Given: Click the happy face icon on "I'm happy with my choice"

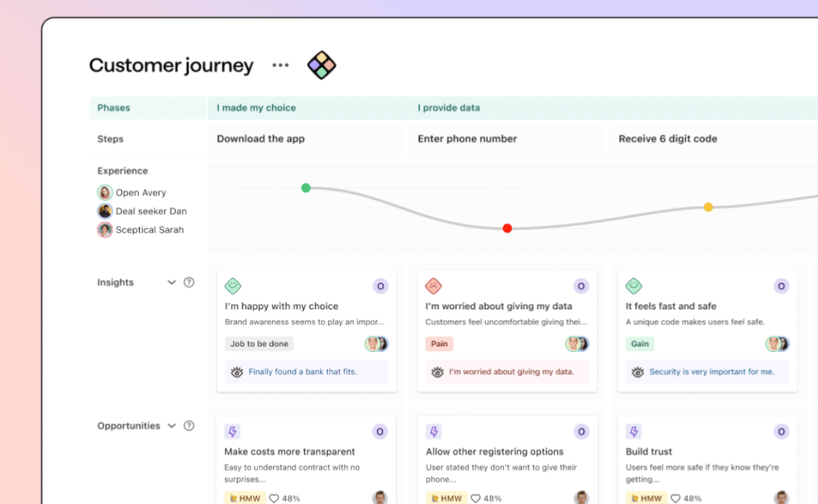Looking at the screenshot, I should [233, 286].
